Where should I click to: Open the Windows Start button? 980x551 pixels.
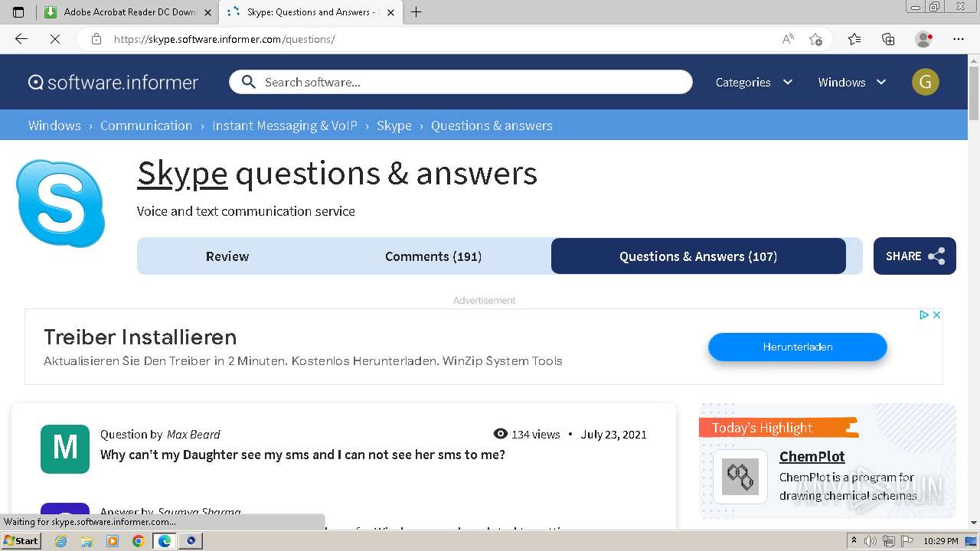click(x=21, y=540)
